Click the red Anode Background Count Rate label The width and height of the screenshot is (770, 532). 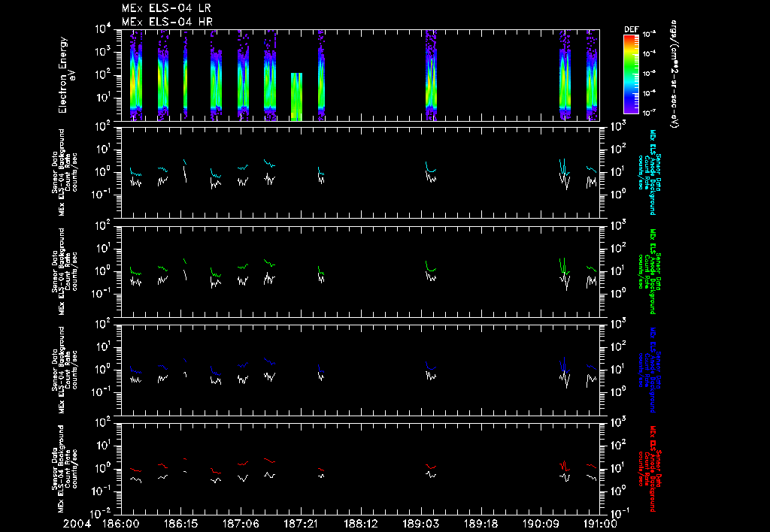(649, 469)
